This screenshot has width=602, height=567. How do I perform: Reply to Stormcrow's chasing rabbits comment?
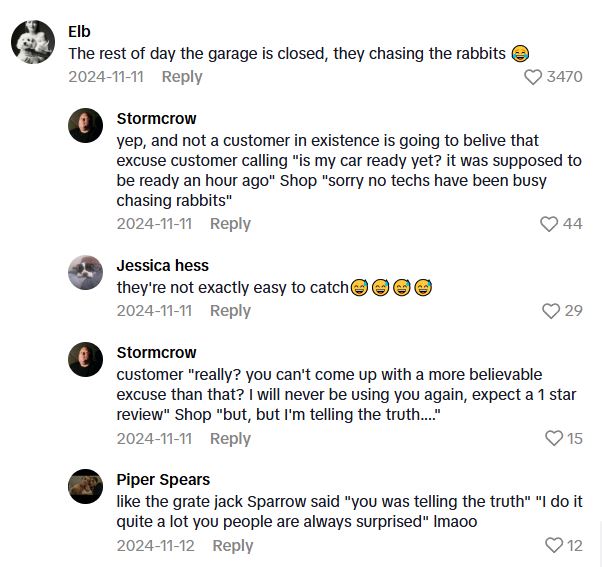230,224
